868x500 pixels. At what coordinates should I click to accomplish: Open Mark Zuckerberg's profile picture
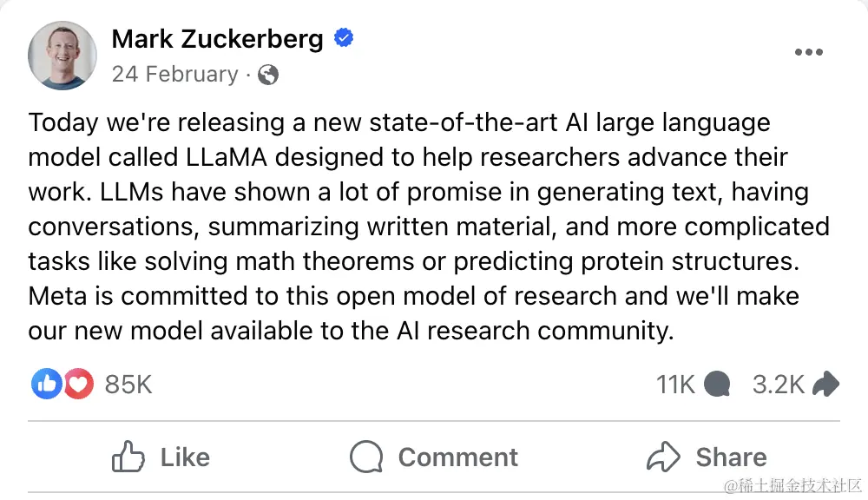[x=62, y=56]
